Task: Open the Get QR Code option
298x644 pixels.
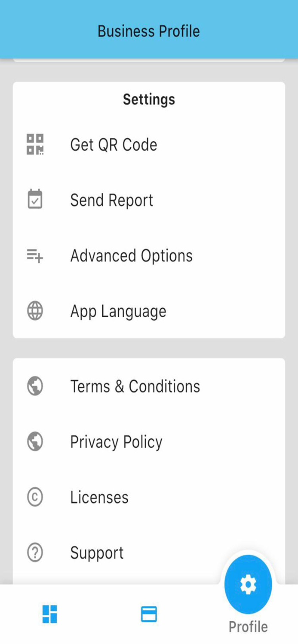Action: pyautogui.click(x=114, y=145)
